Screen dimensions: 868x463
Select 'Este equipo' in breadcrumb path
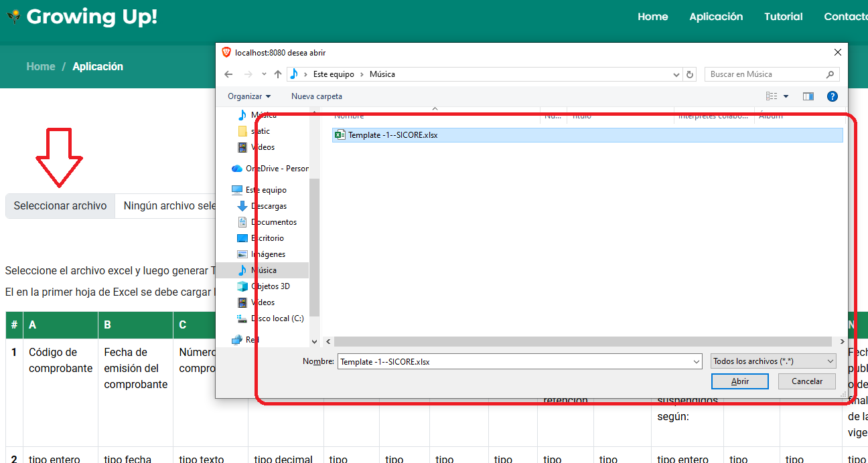pyautogui.click(x=334, y=74)
